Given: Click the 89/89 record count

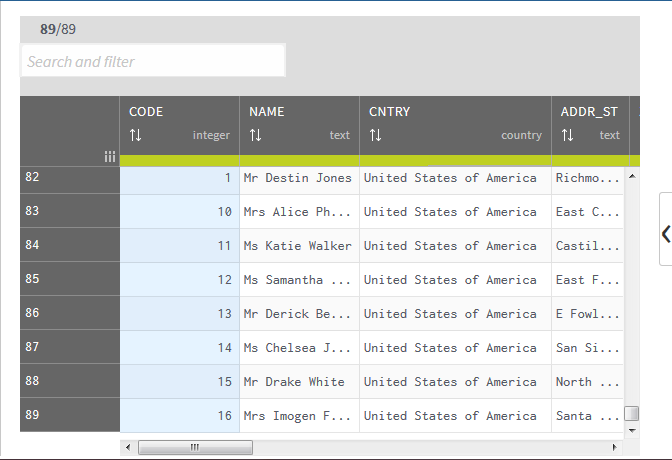Looking at the screenshot, I should [x=58, y=29].
